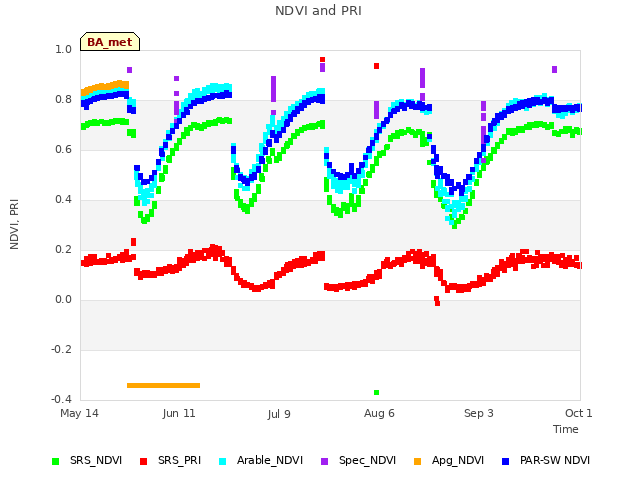Click the 0.0 y-axis tick label
The width and height of the screenshot is (640, 480).
coord(63,300)
